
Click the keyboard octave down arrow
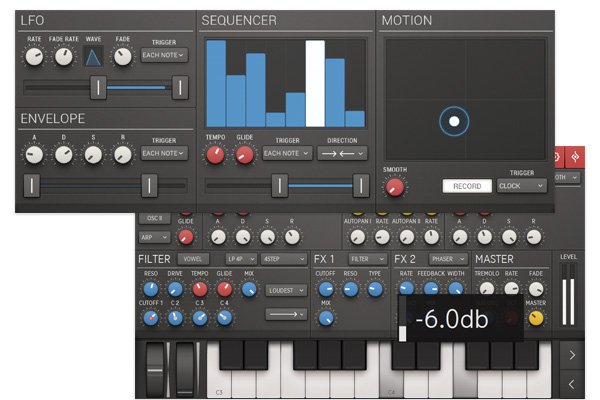[572, 384]
